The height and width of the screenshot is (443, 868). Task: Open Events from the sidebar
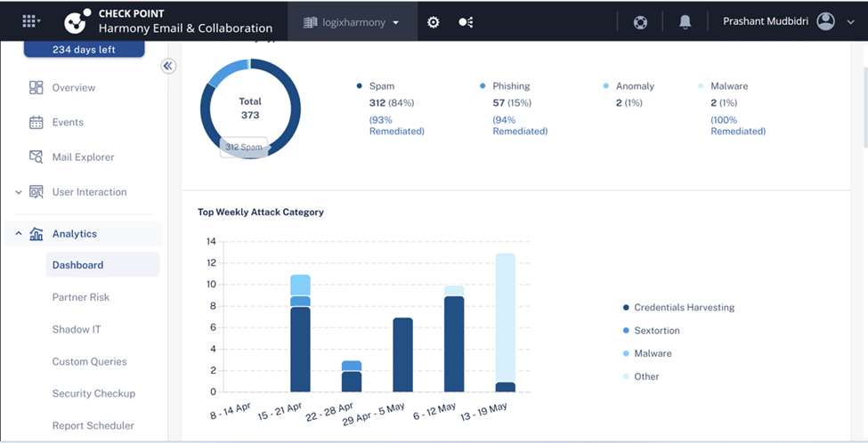pos(67,123)
